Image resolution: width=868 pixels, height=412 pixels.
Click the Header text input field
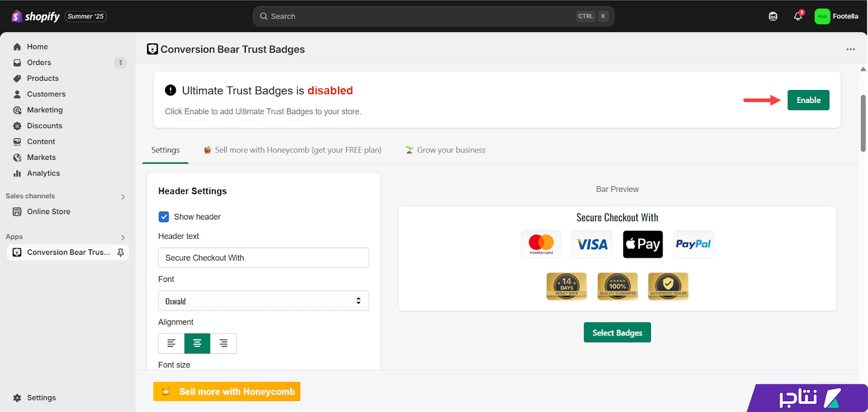tap(264, 257)
